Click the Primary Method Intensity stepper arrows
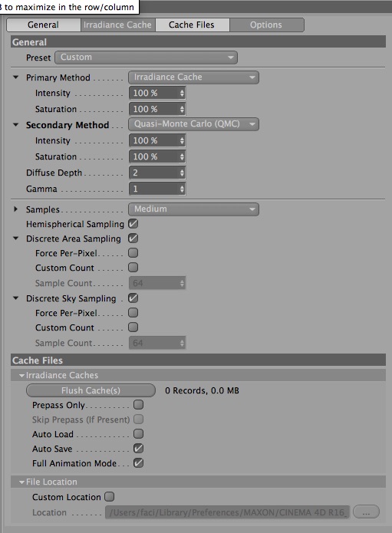The width and height of the screenshot is (392, 533). [x=182, y=93]
